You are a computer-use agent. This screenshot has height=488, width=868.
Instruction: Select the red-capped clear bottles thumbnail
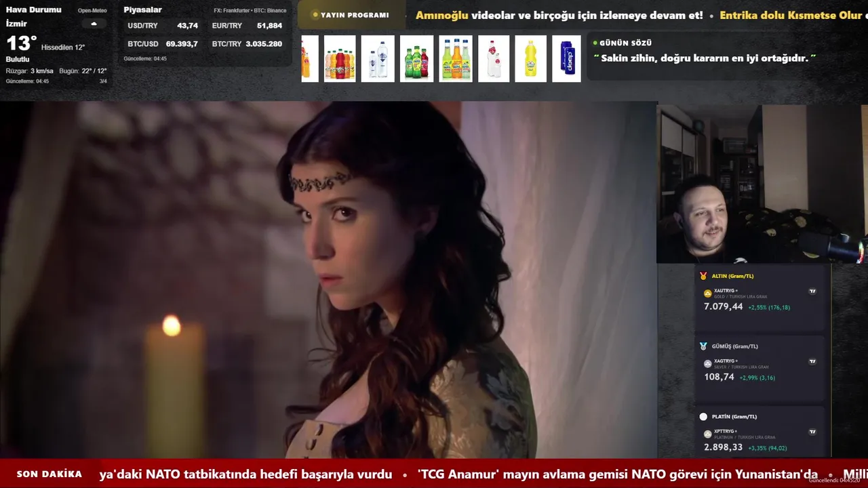pyautogui.click(x=494, y=59)
